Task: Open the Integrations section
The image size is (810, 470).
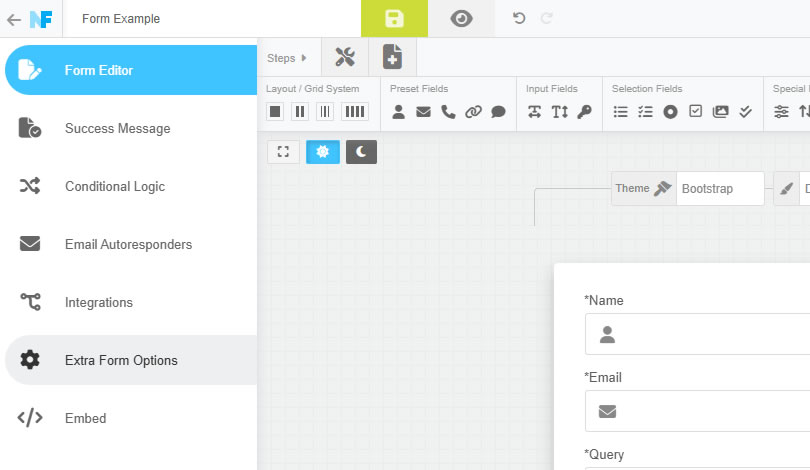Action: (x=131, y=302)
